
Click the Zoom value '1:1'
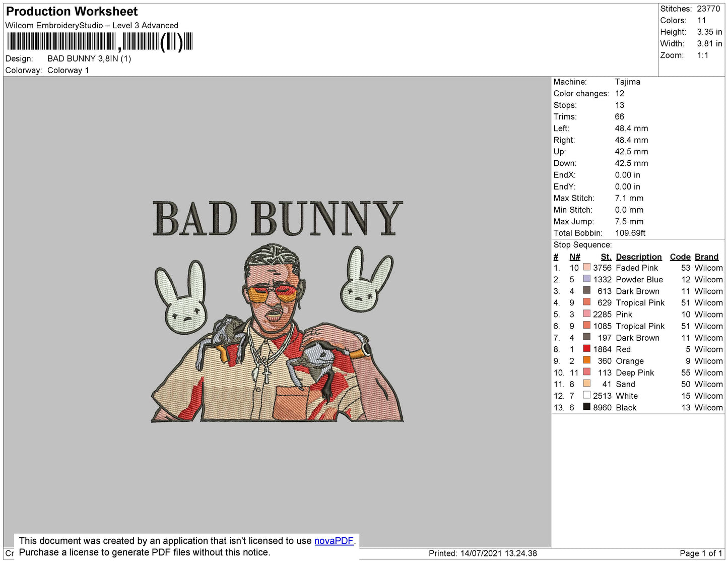(x=703, y=55)
